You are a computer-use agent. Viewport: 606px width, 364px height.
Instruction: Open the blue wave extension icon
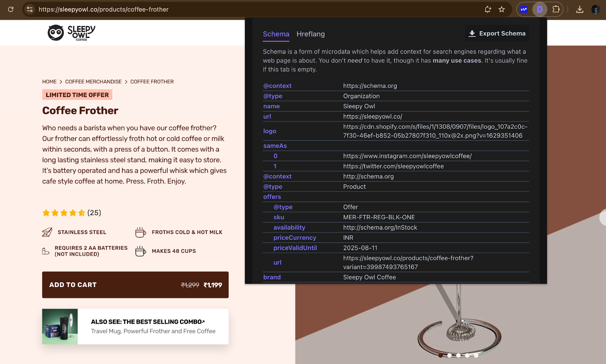point(524,9)
